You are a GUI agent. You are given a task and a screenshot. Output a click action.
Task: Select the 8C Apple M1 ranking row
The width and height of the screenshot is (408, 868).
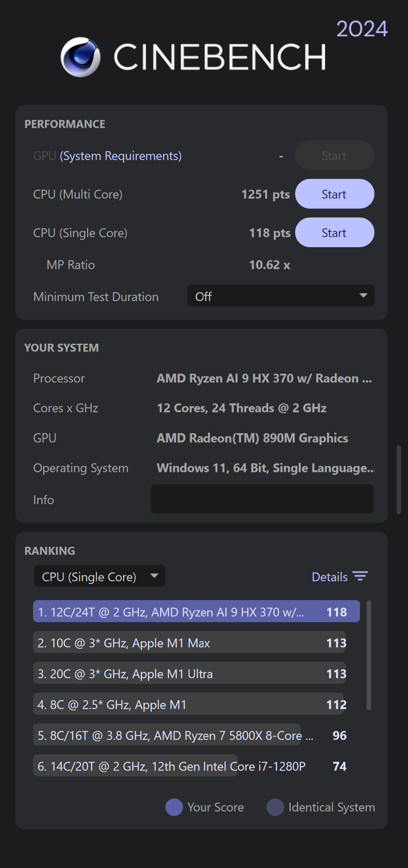pyautogui.click(x=190, y=704)
